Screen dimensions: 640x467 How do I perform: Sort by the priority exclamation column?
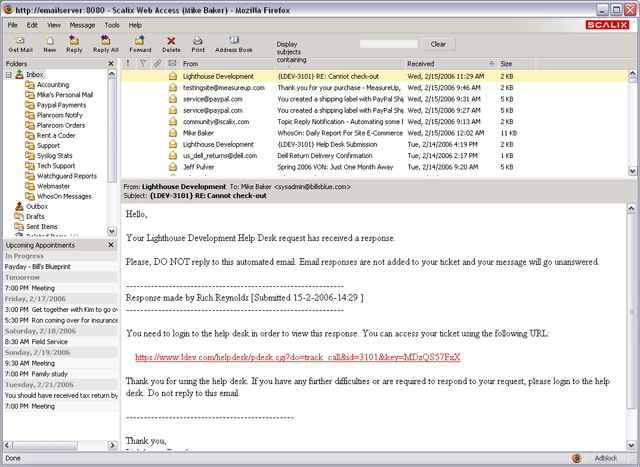coord(128,63)
